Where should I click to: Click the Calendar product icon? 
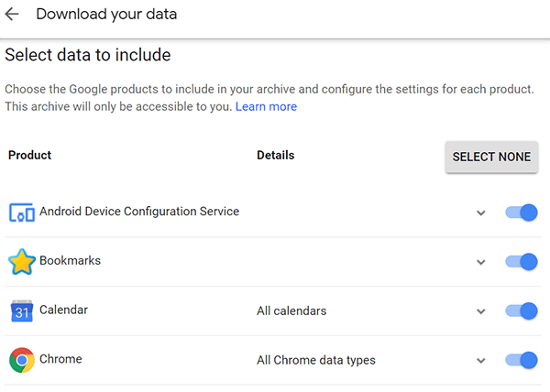coord(22,311)
